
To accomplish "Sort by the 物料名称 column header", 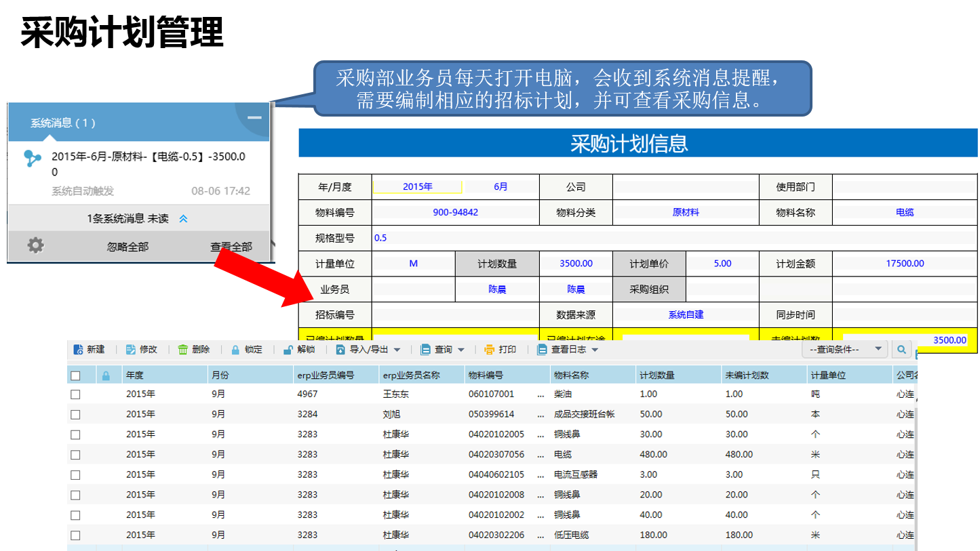I will pyautogui.click(x=571, y=375).
